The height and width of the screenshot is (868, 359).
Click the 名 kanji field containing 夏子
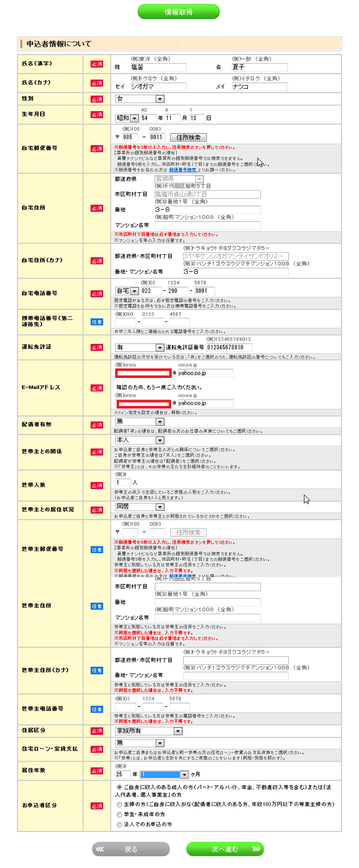coord(259,67)
